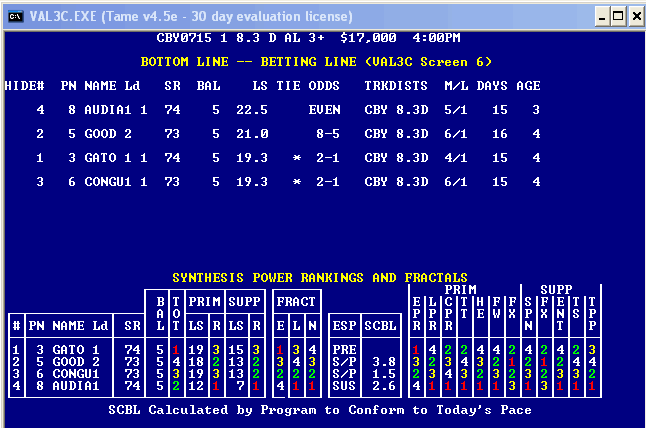Minimize the VAL3C.EXE window
Viewport: 646px width, 428px height.
click(x=602, y=16)
